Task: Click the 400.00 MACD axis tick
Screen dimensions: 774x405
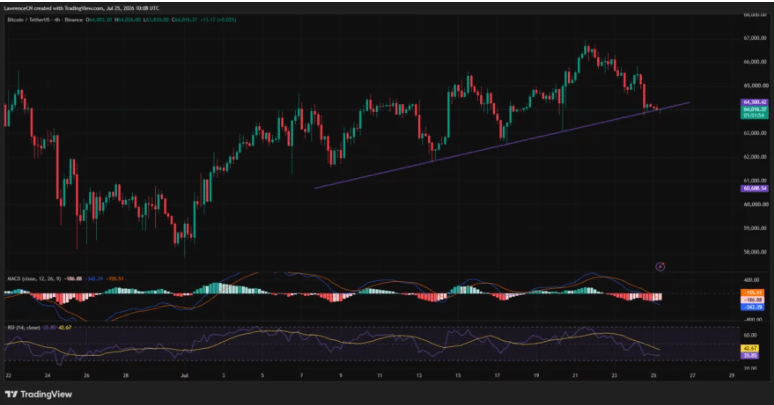Action: (751, 280)
